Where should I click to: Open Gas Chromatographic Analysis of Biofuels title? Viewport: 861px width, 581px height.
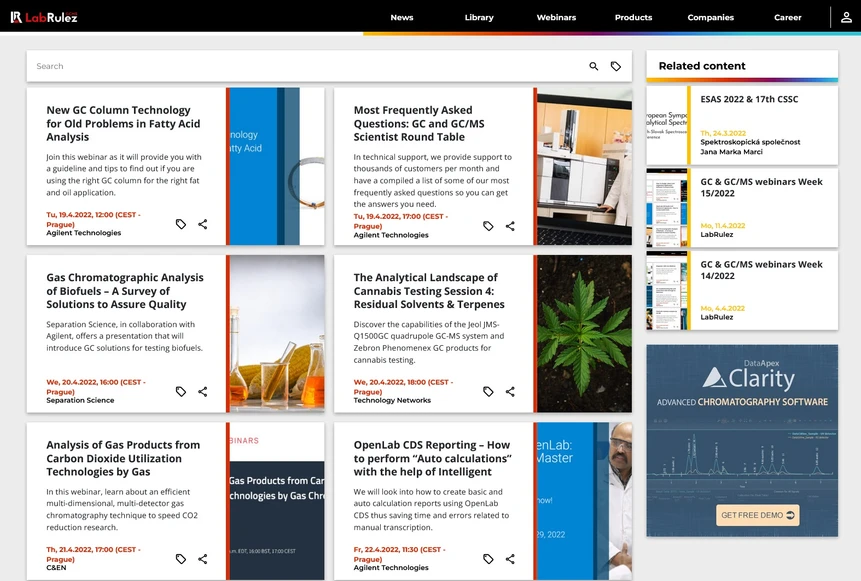click(125, 291)
